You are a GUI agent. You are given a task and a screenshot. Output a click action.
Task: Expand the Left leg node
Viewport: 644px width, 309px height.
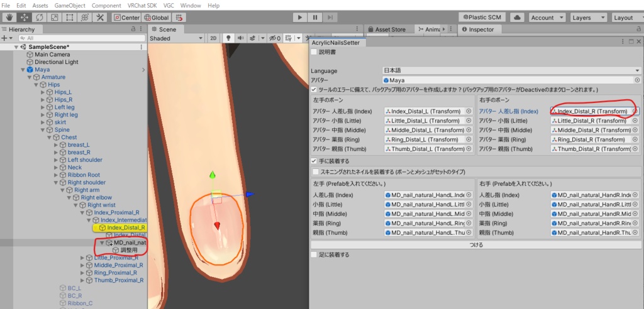point(43,107)
